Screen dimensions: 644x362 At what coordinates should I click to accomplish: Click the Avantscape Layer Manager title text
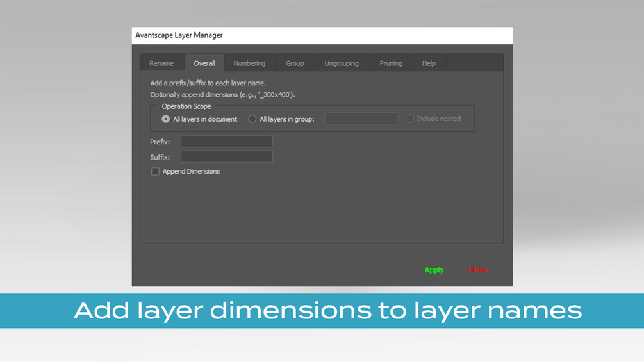pyautogui.click(x=179, y=35)
